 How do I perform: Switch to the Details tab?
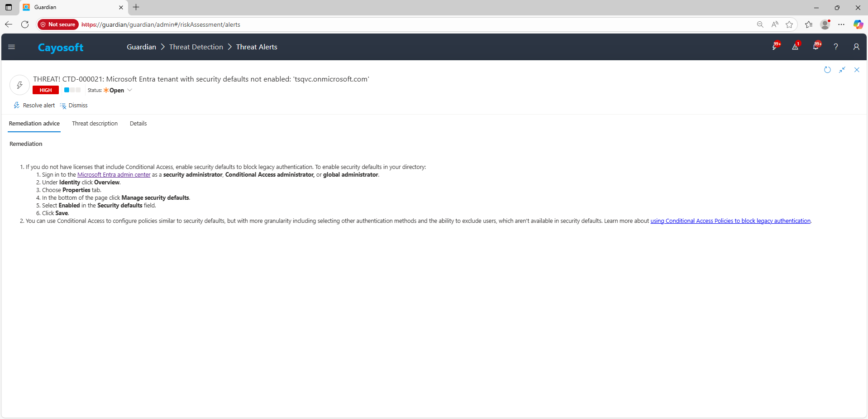pyautogui.click(x=138, y=124)
